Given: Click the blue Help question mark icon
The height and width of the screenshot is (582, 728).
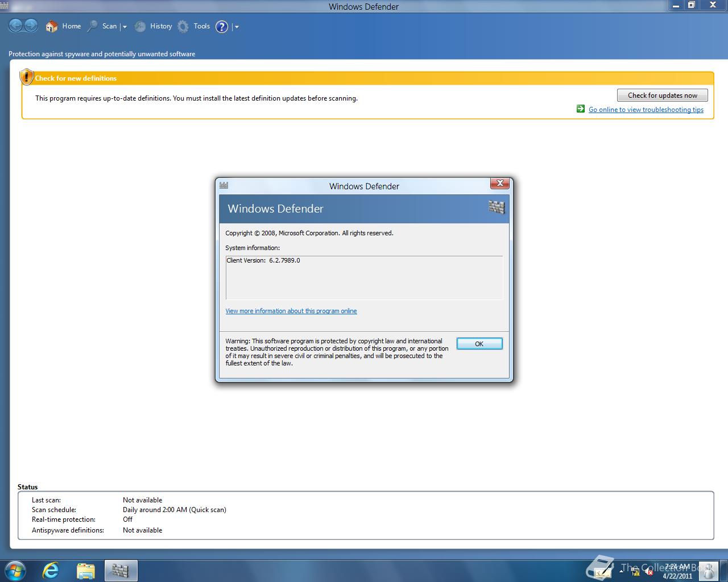Looking at the screenshot, I should tap(222, 27).
